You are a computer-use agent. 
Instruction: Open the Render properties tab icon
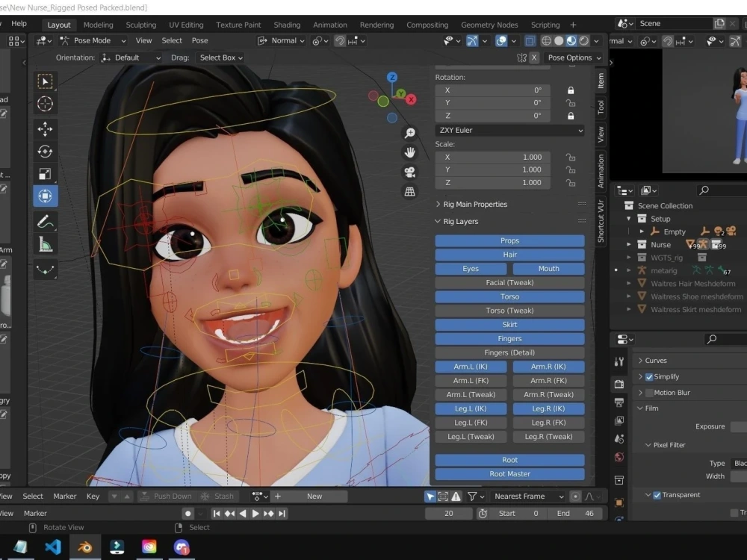point(619,384)
